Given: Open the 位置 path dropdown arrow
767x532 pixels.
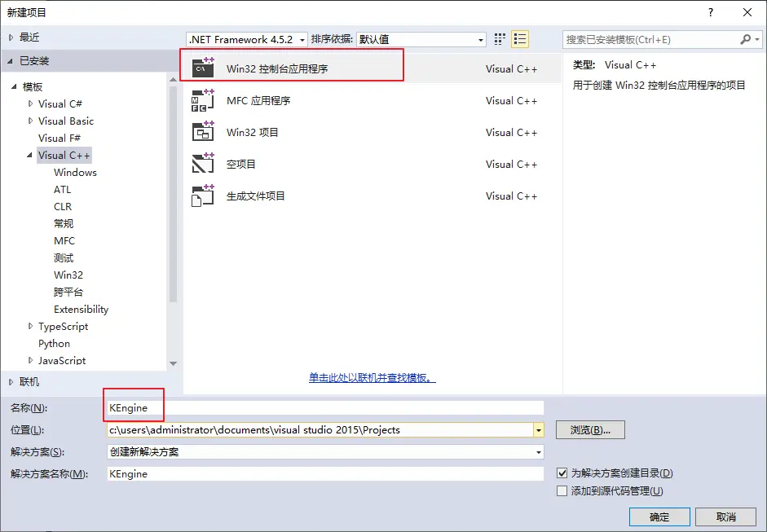Looking at the screenshot, I should click(x=539, y=430).
